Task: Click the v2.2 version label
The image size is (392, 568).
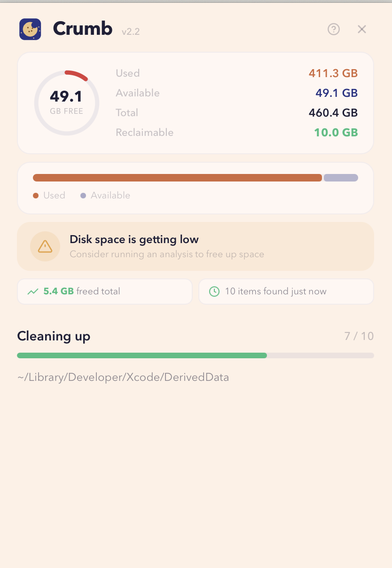Action: (x=131, y=32)
